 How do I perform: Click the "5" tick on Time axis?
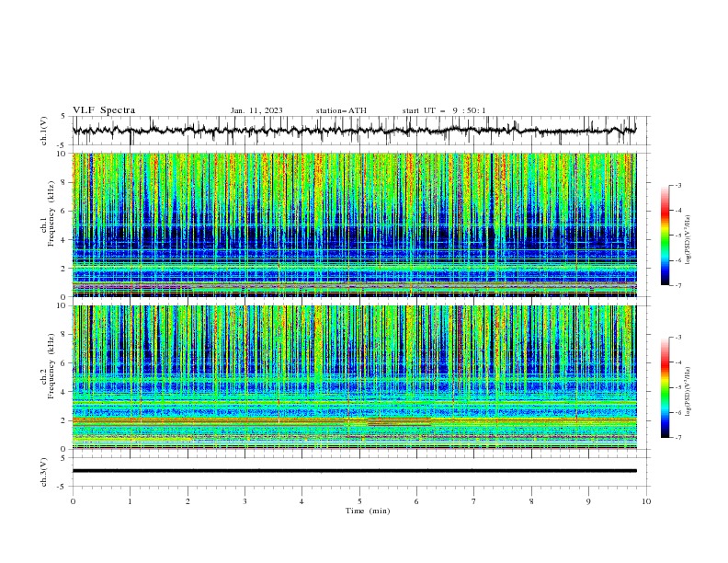point(359,501)
